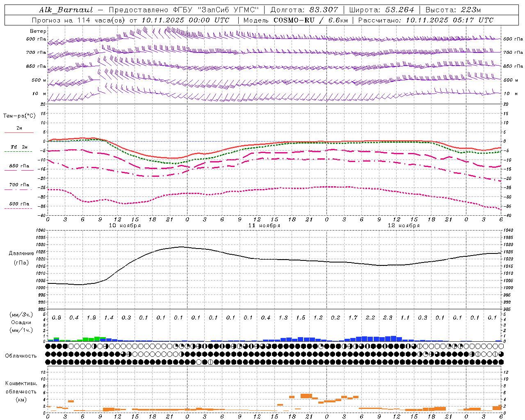
Task: Click the precipitation value "1.5"
Action: (301, 318)
